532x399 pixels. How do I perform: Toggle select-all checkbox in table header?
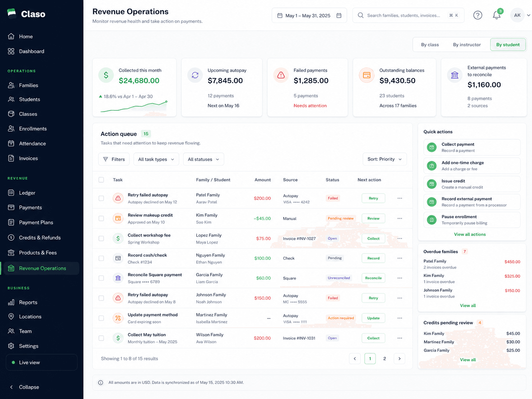(101, 180)
